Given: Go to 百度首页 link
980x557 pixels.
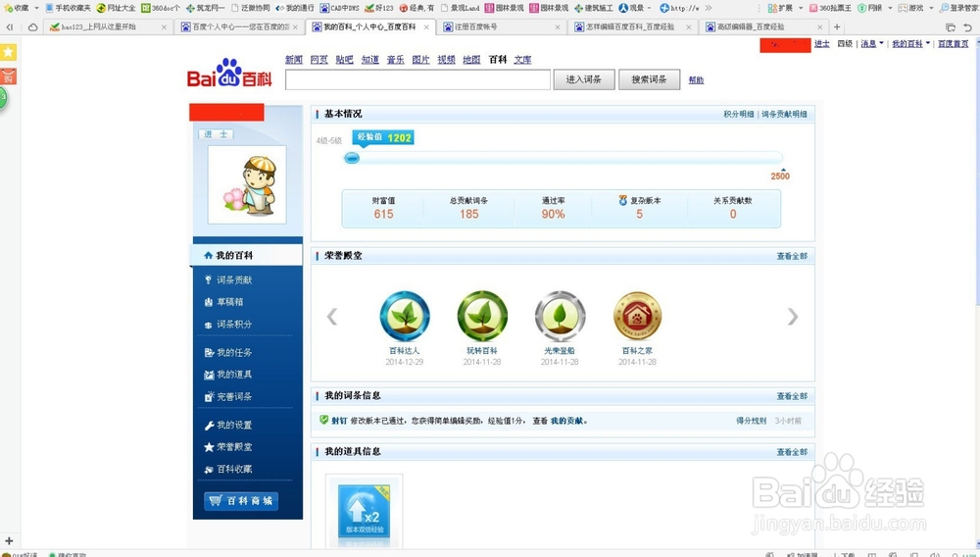Looking at the screenshot, I should [x=954, y=44].
